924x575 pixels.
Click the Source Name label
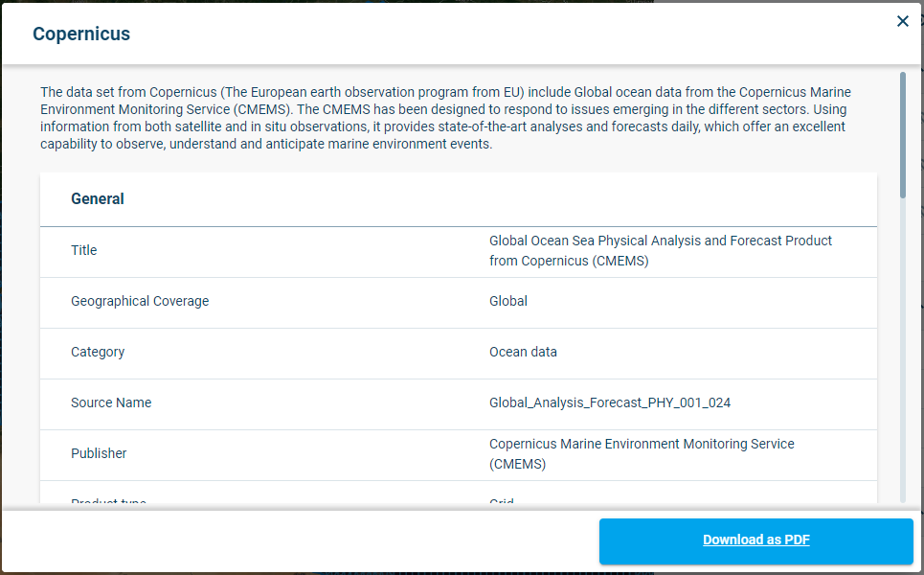tap(111, 402)
